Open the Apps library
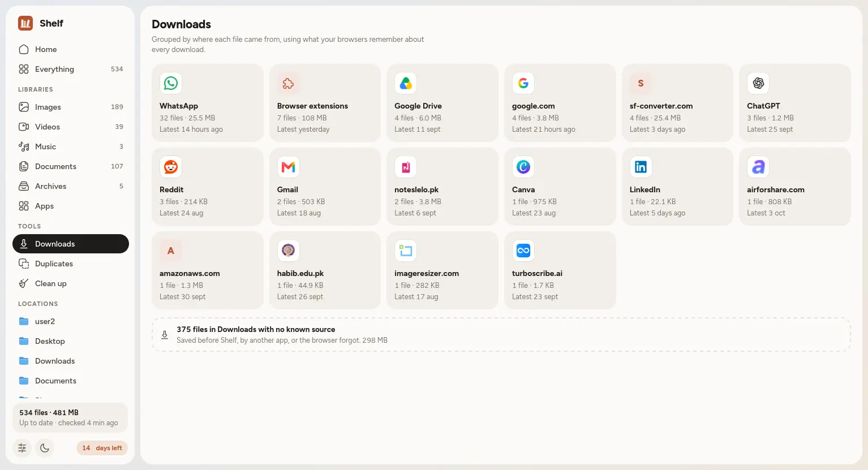The height and width of the screenshot is (470, 868). (71, 206)
